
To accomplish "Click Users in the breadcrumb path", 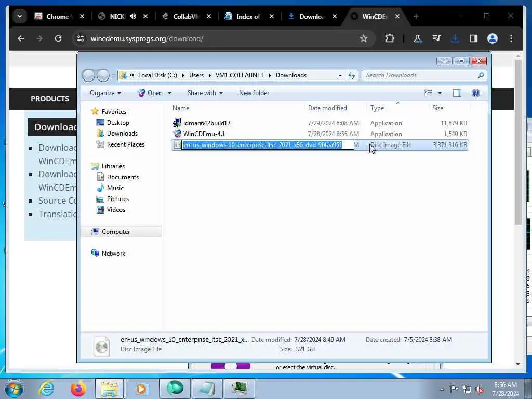I will [196, 75].
